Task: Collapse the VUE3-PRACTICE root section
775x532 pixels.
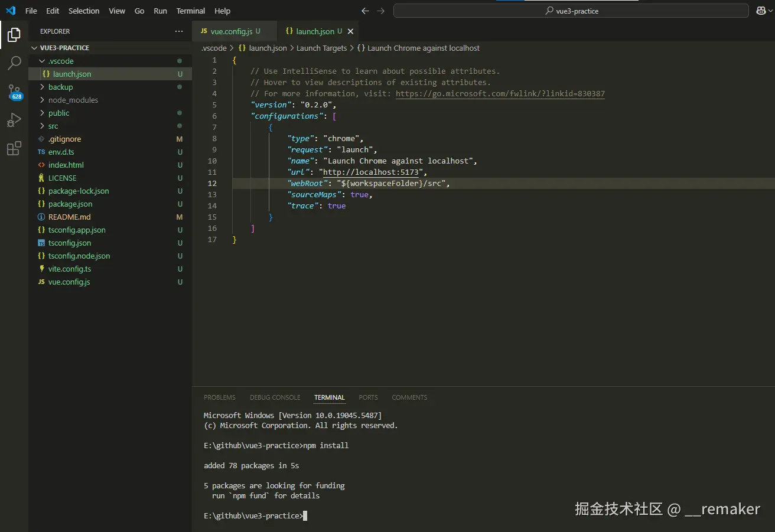Action: tap(35, 48)
